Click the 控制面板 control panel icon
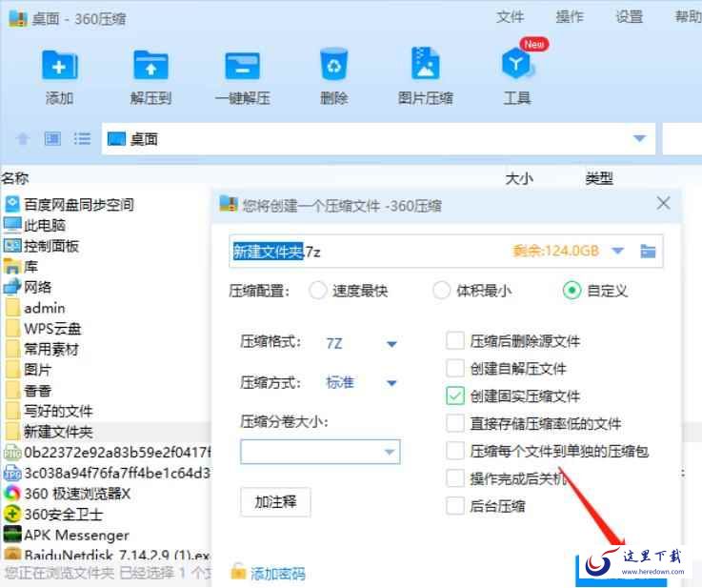Screen dimensions: 702x588 pyautogui.click(x=12, y=246)
